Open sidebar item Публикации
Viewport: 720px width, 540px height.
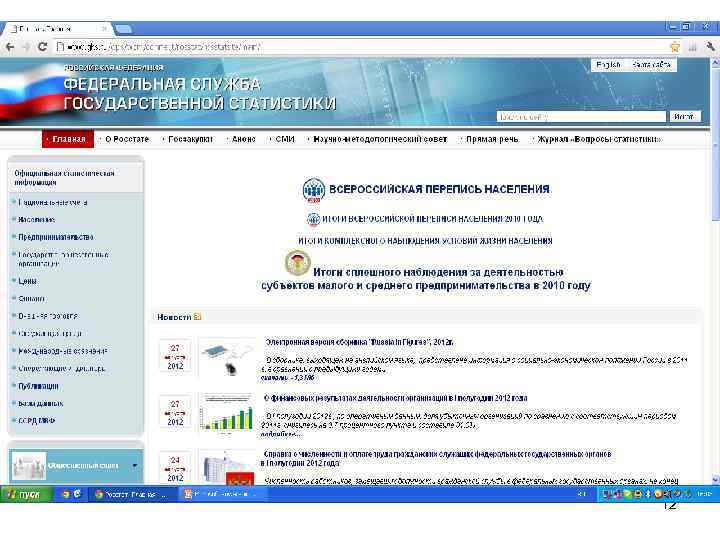[38, 386]
